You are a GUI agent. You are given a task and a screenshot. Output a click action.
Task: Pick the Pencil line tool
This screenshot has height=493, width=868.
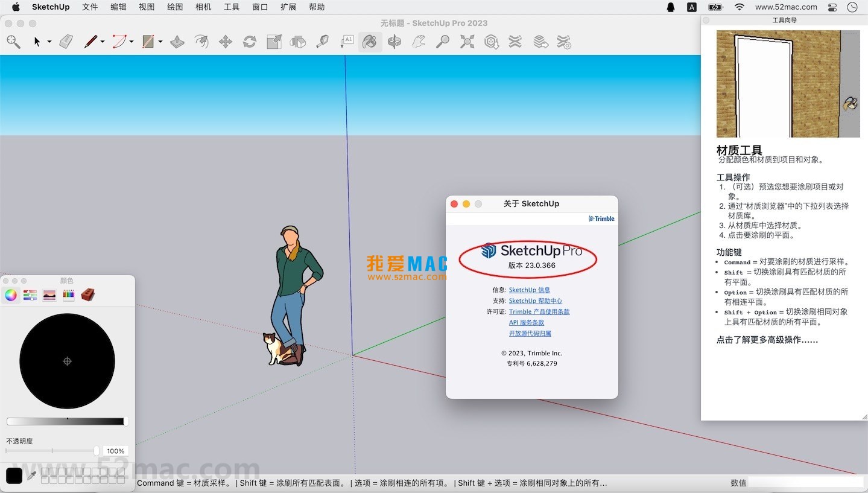pos(90,42)
